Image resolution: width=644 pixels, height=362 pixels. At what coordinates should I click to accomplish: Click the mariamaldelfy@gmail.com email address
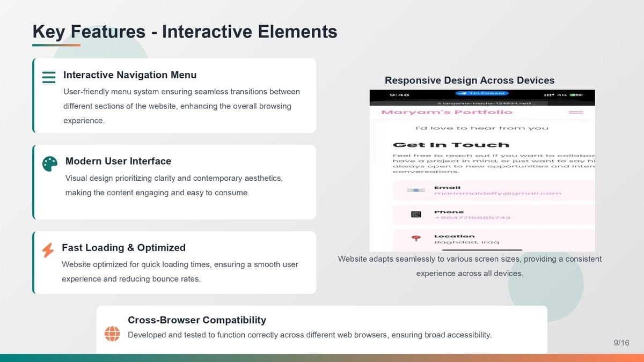click(x=497, y=193)
